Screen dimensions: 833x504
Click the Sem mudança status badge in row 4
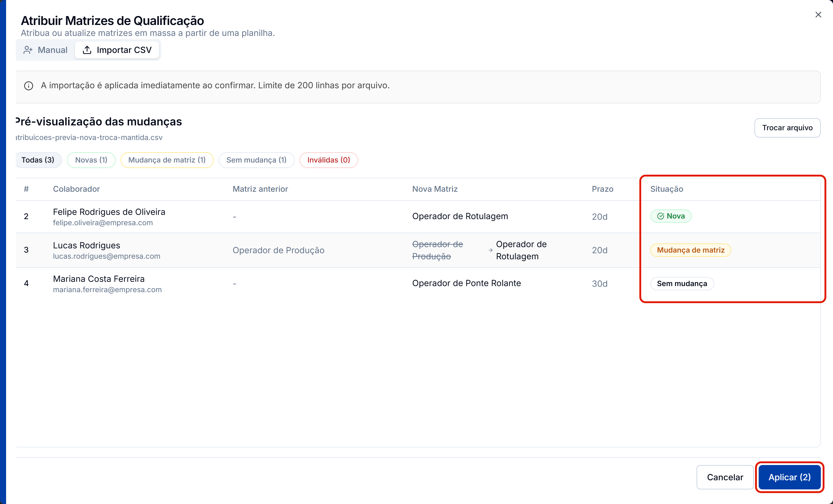pyautogui.click(x=682, y=284)
